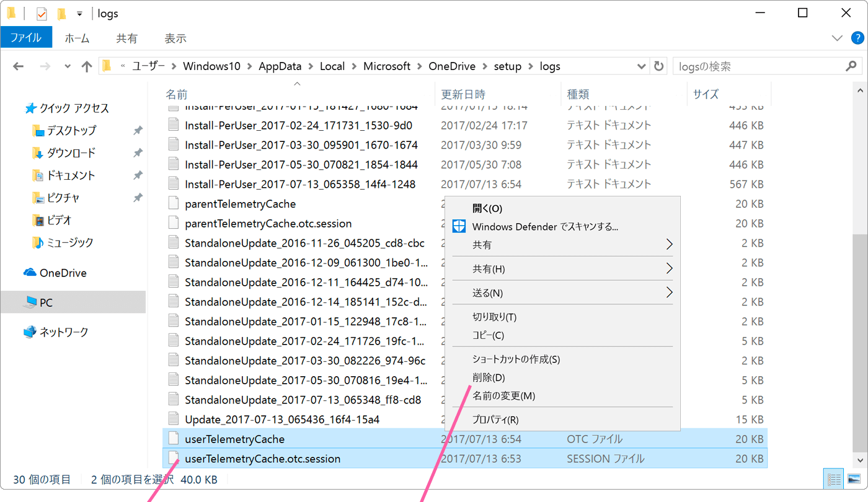
Task: Click setup in the address breadcrumb
Action: 507,66
